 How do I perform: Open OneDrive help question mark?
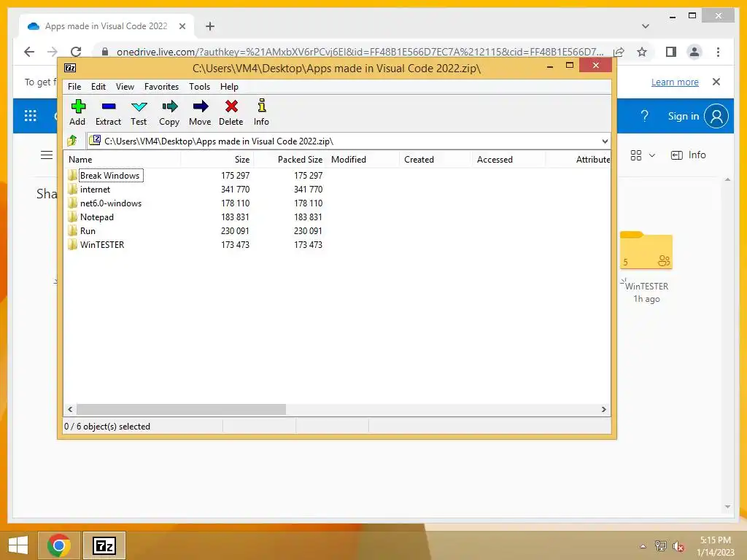645,116
